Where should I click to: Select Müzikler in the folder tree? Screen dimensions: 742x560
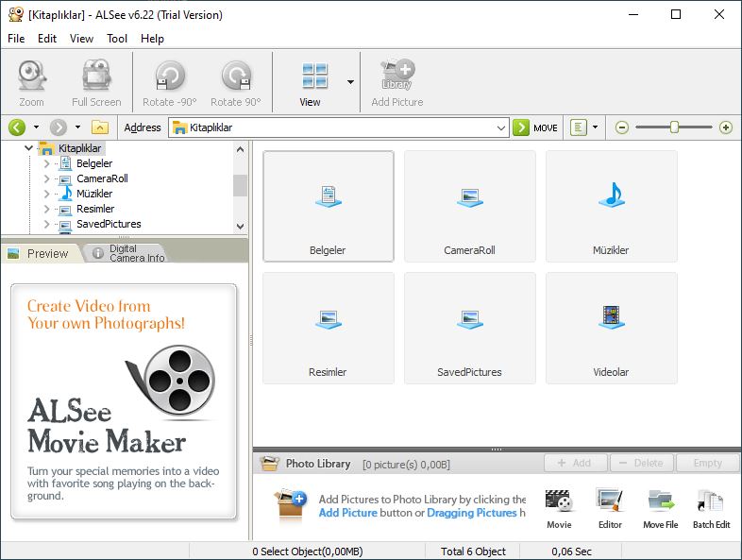(94, 194)
